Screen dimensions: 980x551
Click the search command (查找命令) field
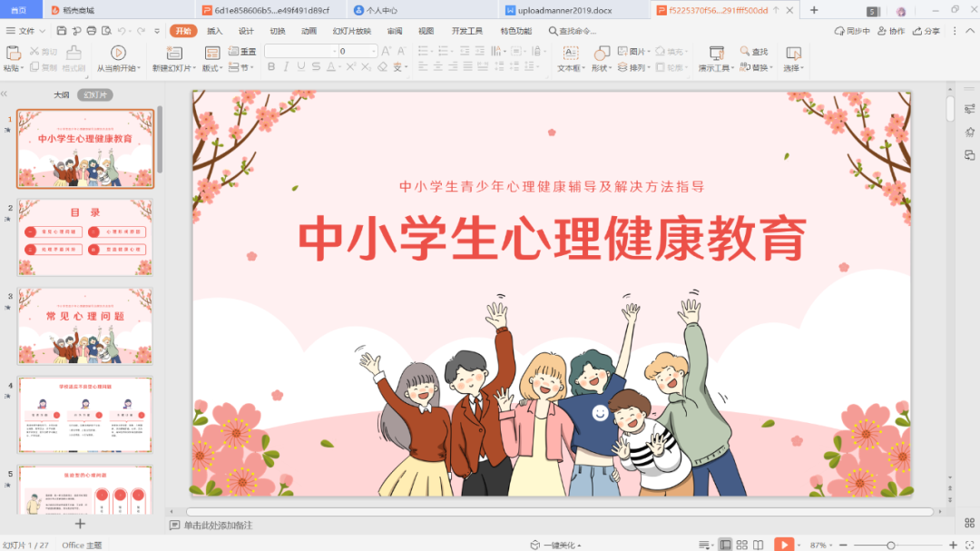pyautogui.click(x=573, y=31)
